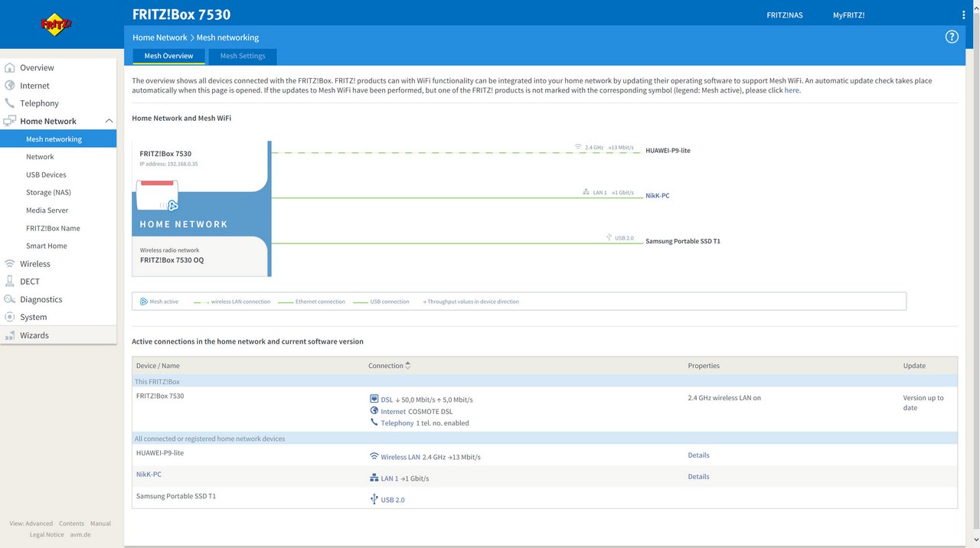
Task: Open the Legal Notice footer link
Action: click(47, 535)
